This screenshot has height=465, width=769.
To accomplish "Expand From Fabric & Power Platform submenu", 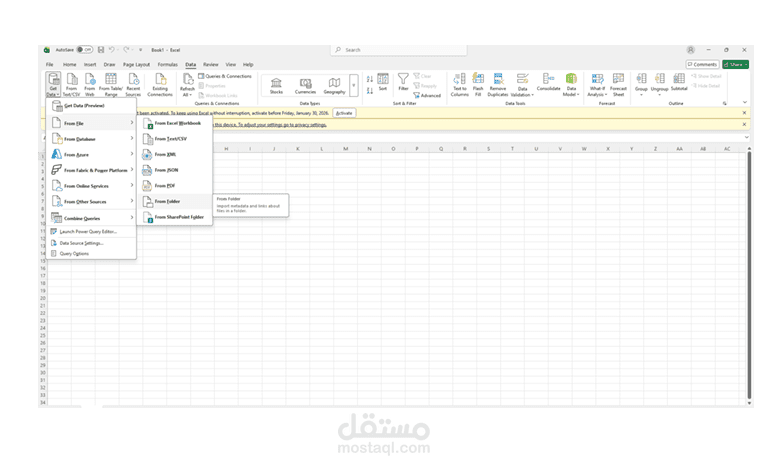I will (92, 170).
